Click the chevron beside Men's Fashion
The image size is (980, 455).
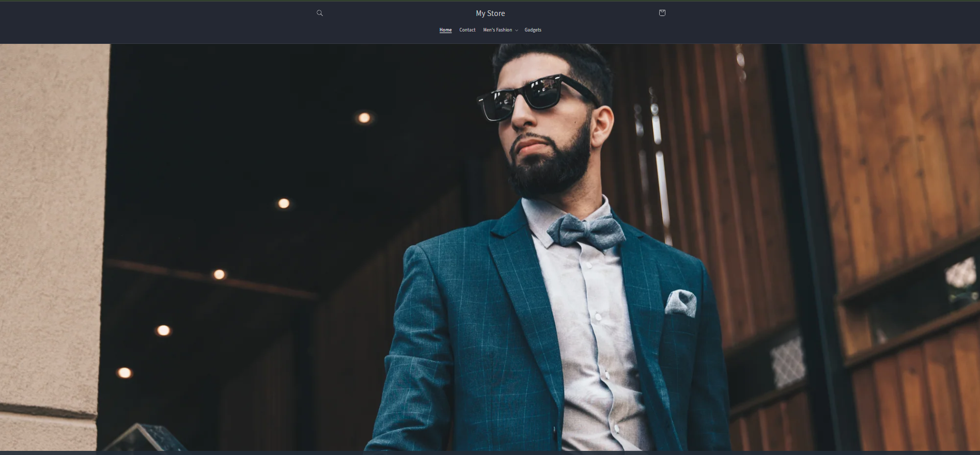(x=516, y=30)
